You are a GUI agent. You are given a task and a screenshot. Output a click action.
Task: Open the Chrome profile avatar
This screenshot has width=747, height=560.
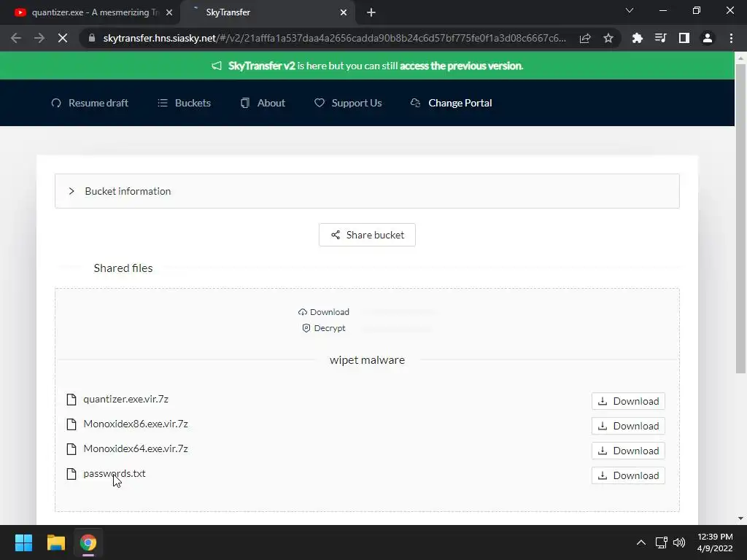pyautogui.click(x=708, y=38)
